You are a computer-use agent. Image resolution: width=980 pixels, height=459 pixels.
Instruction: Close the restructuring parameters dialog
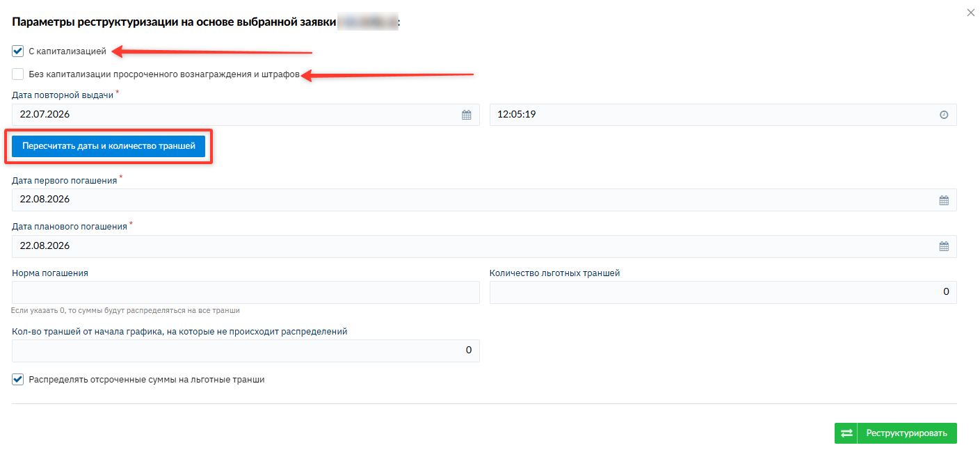[x=971, y=13]
